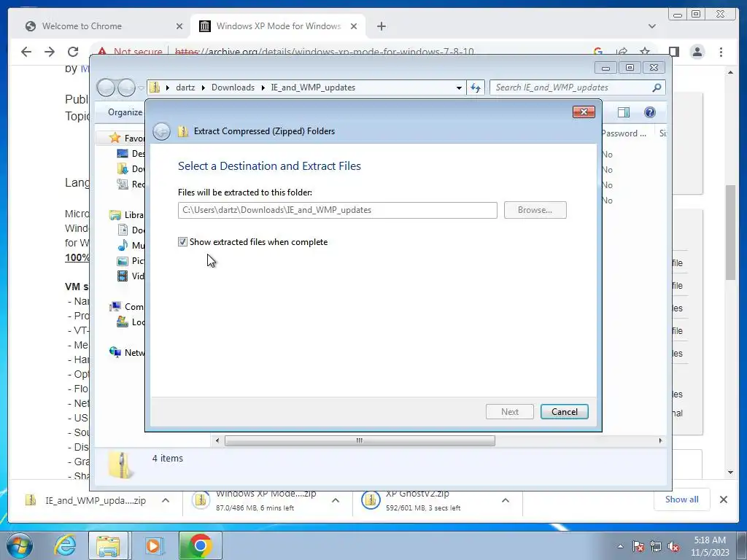Click the search magnifier icon in Explorer
This screenshot has width=747, height=560.
pyautogui.click(x=657, y=87)
